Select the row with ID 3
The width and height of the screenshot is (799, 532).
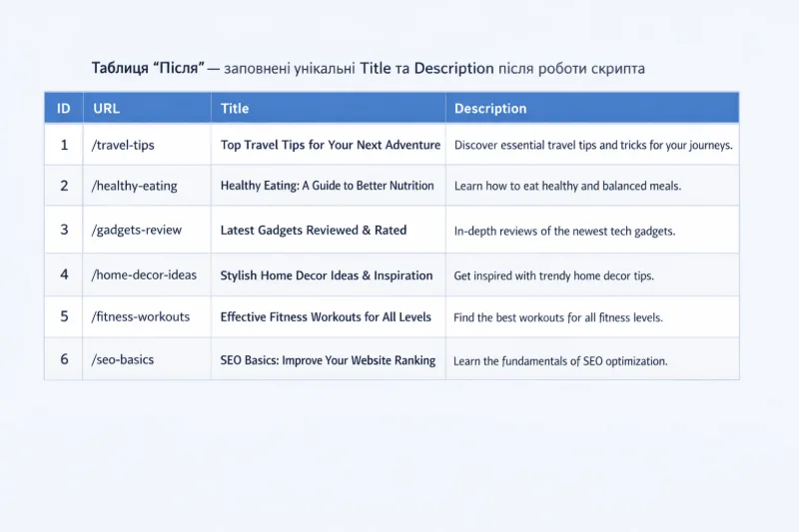(x=64, y=231)
